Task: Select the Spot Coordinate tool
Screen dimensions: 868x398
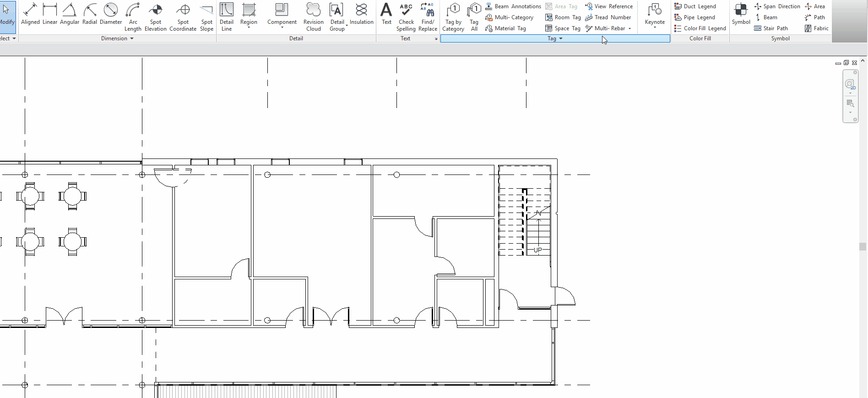Action: [183, 17]
